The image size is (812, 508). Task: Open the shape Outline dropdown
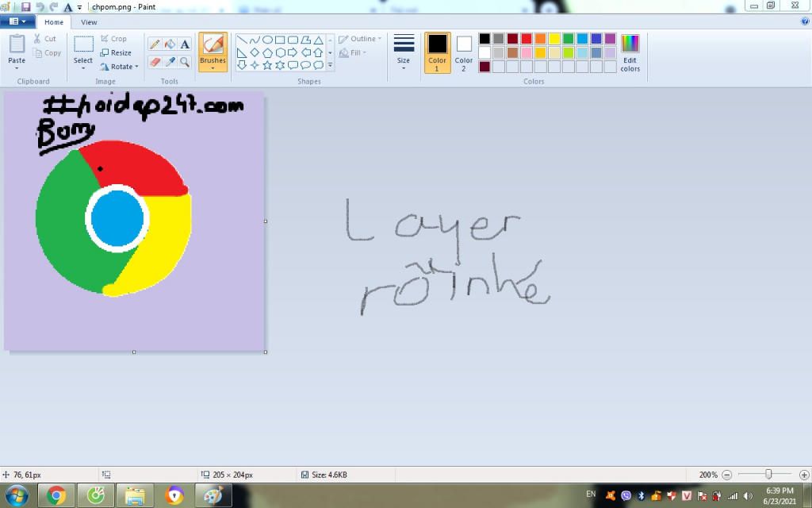pyautogui.click(x=360, y=39)
